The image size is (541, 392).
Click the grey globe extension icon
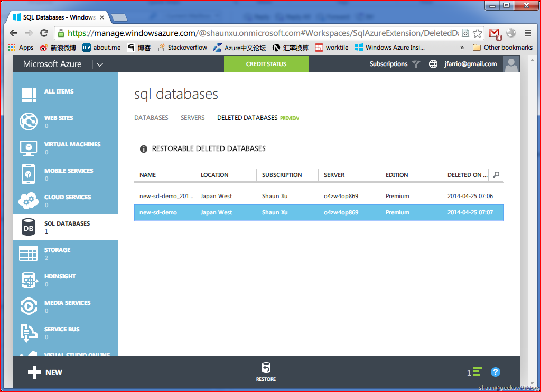(511, 33)
